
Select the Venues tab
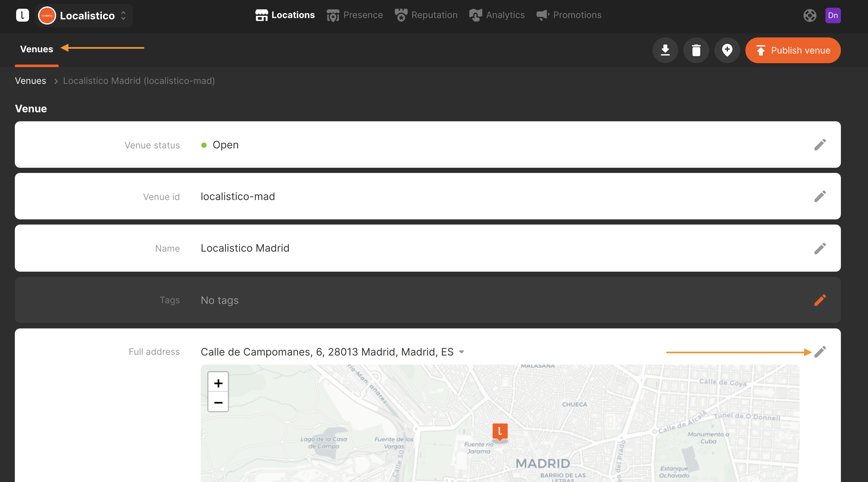pos(37,49)
